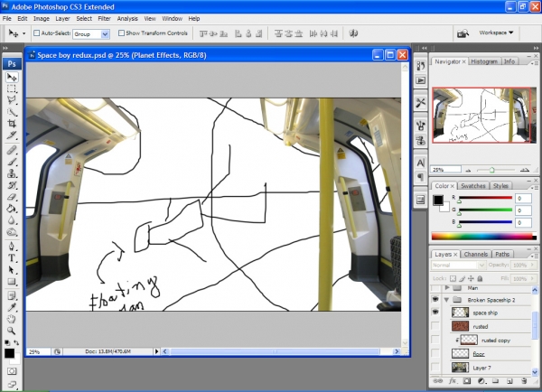Add a layer mask
This screenshot has height=392, width=542.
(x=467, y=381)
